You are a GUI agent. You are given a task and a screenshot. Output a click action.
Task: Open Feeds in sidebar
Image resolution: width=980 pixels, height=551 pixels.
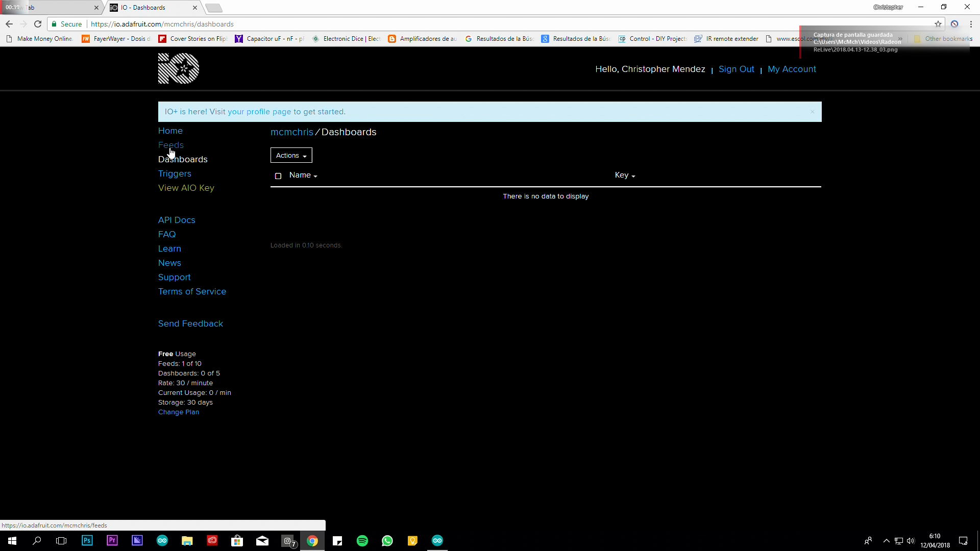tap(171, 145)
